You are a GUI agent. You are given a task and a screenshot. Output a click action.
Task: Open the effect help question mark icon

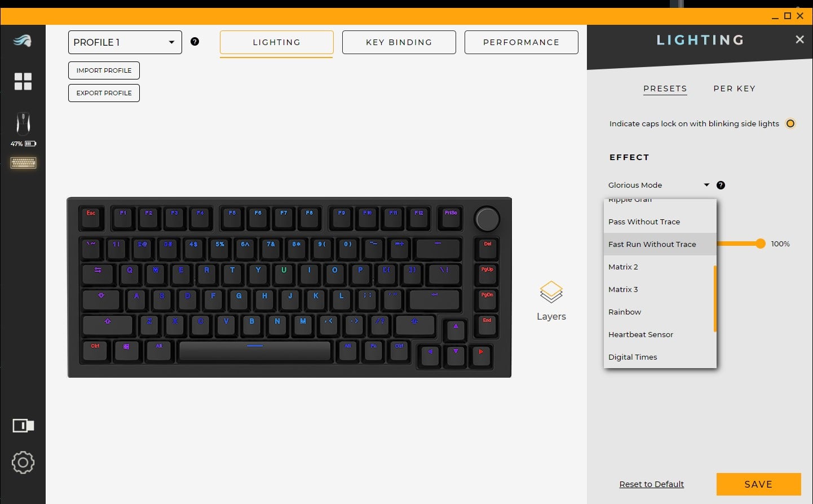click(721, 185)
